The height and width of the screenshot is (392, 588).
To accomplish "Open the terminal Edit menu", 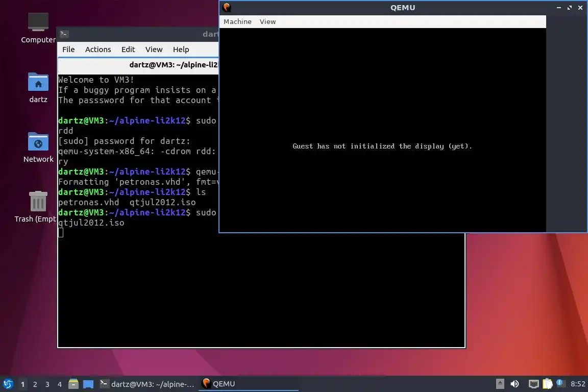I will pyautogui.click(x=128, y=50).
